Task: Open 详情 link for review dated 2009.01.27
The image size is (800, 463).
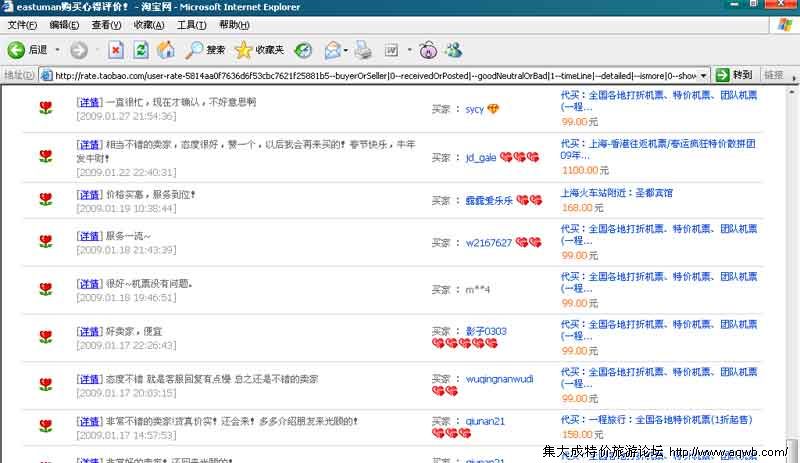Action: [x=89, y=102]
